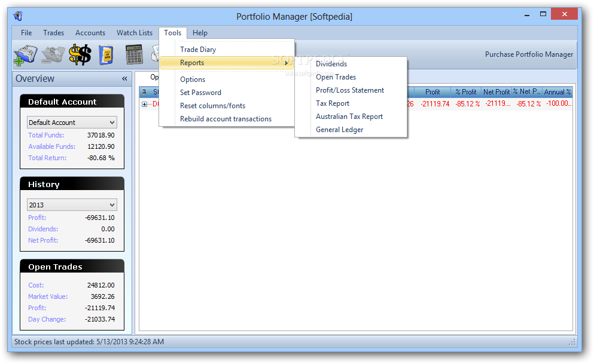This screenshot has width=594, height=364.
Task: Minimize the Portfolio Manager window
Action: [x=527, y=15]
